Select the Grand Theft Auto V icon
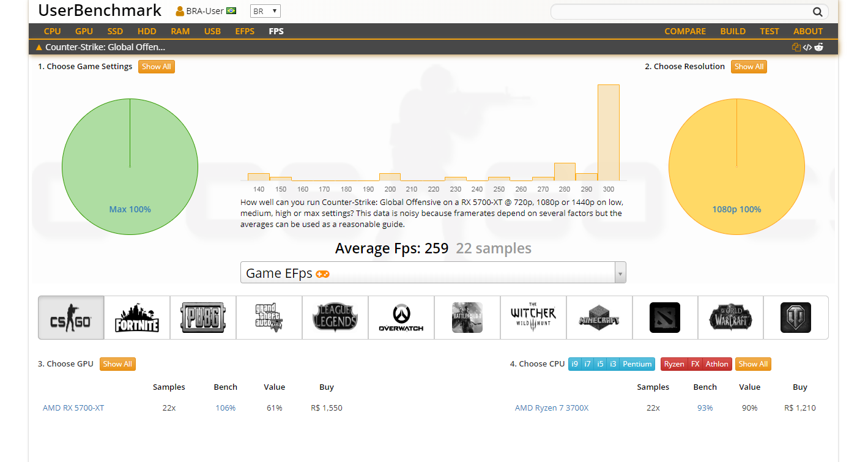The image size is (868, 462). tap(269, 318)
